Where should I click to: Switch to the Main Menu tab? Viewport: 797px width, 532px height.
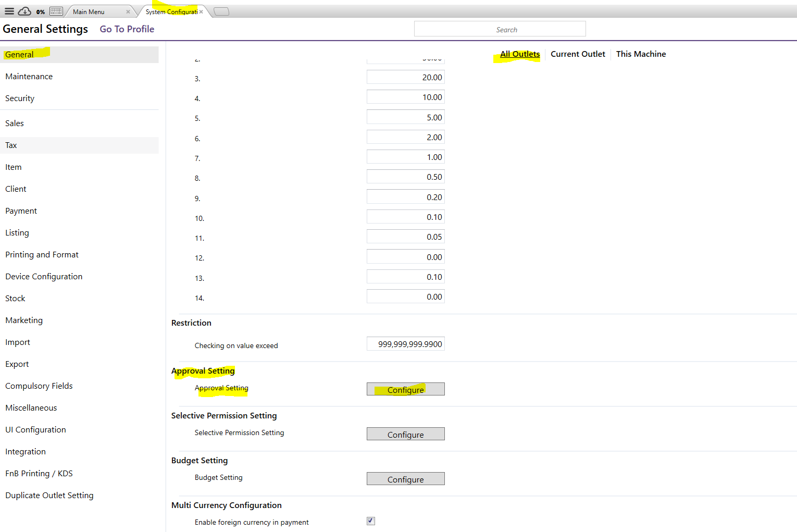pos(89,12)
